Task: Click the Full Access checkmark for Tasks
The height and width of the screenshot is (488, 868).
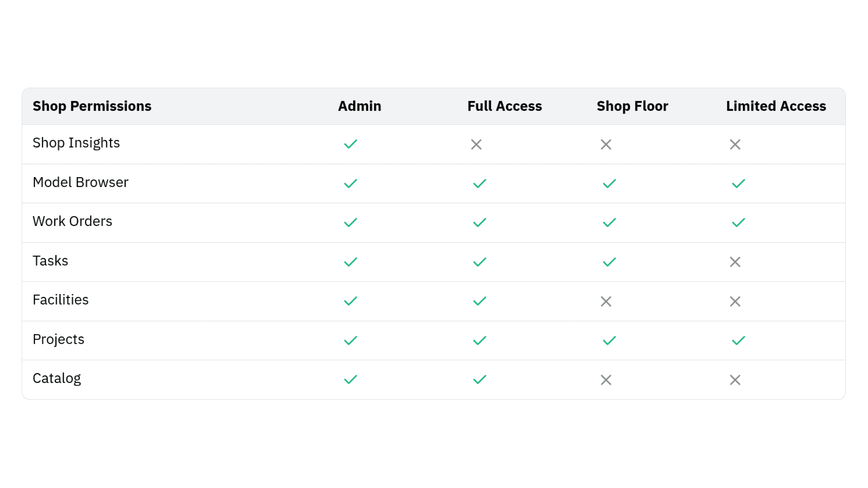Action: (x=479, y=262)
